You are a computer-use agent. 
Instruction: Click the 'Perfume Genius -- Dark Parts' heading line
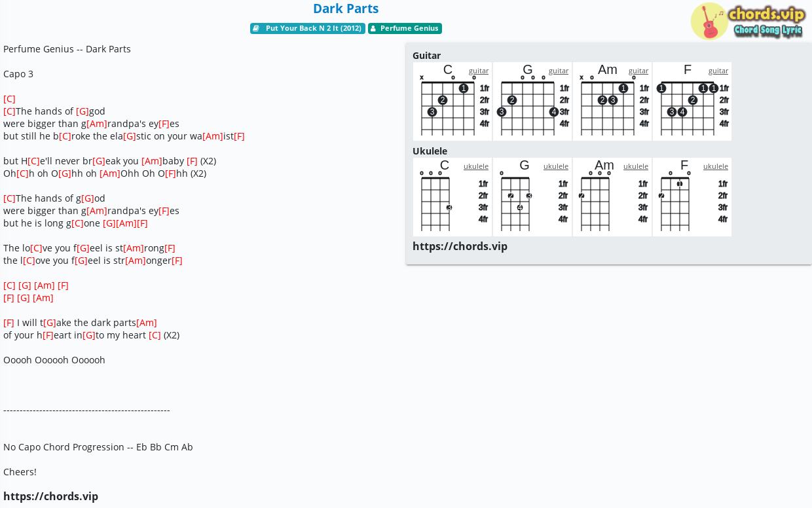(67, 49)
